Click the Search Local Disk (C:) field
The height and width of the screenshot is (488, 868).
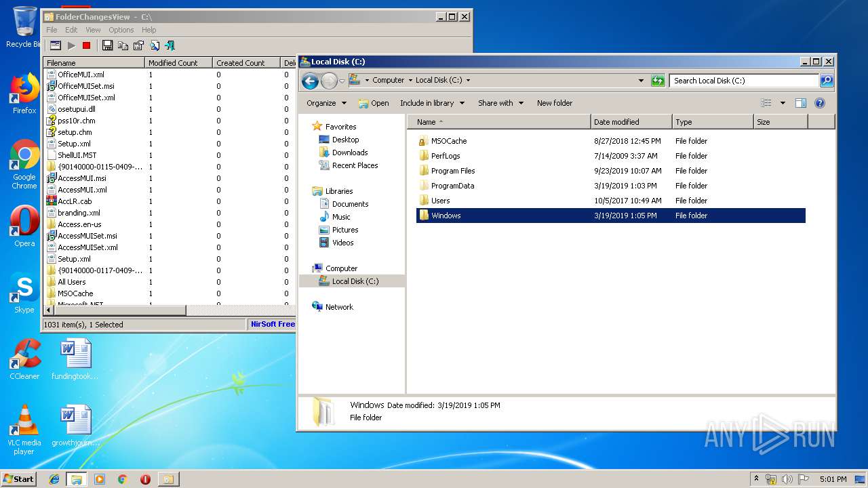(744, 80)
